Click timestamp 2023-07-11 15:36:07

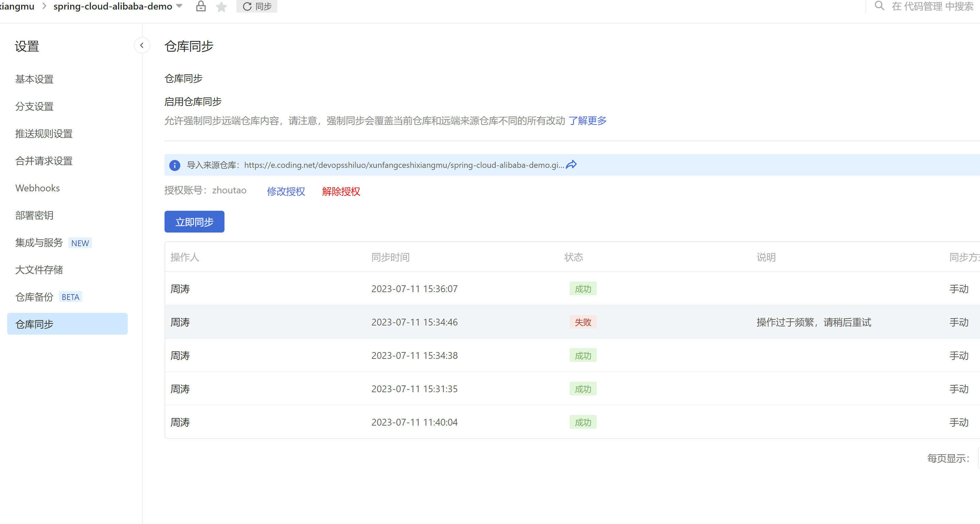[414, 289]
